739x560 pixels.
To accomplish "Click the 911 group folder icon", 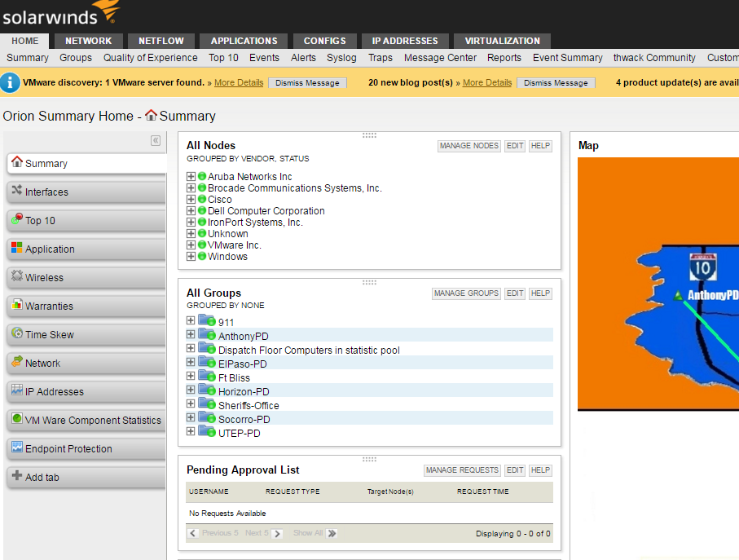I will [x=207, y=321].
